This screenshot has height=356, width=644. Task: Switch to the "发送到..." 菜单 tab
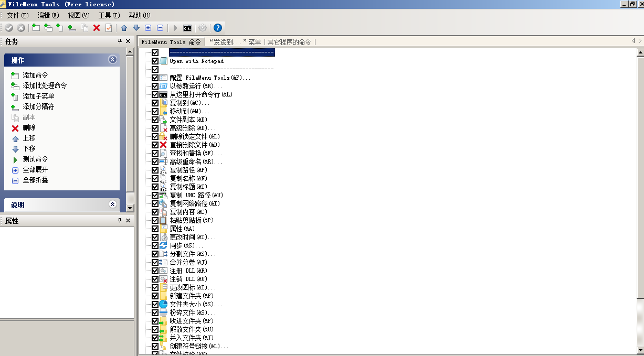[x=235, y=42]
